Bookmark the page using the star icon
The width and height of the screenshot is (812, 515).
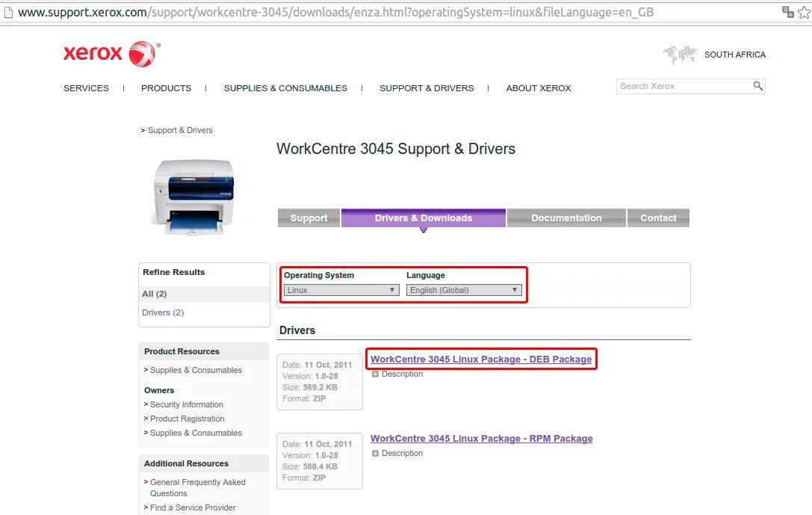(804, 12)
